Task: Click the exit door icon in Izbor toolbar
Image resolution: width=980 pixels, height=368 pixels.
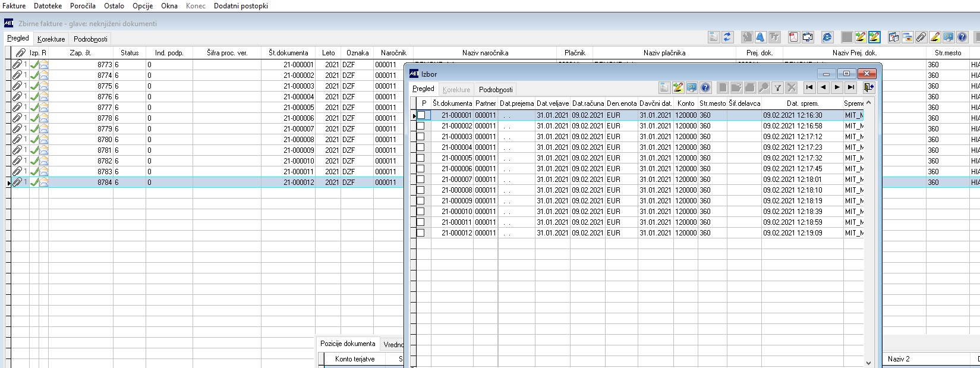Action: coord(868,87)
